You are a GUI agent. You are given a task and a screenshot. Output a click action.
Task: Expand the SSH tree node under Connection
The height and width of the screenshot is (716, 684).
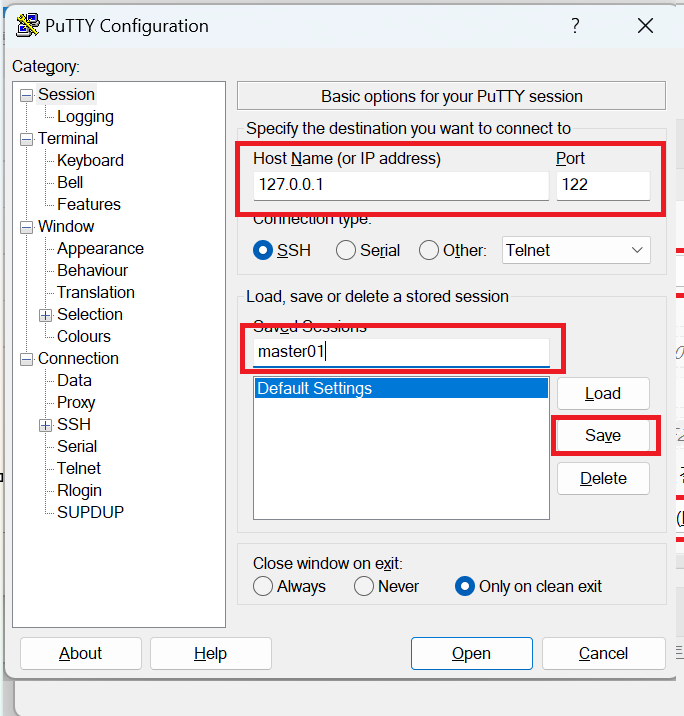pos(45,426)
